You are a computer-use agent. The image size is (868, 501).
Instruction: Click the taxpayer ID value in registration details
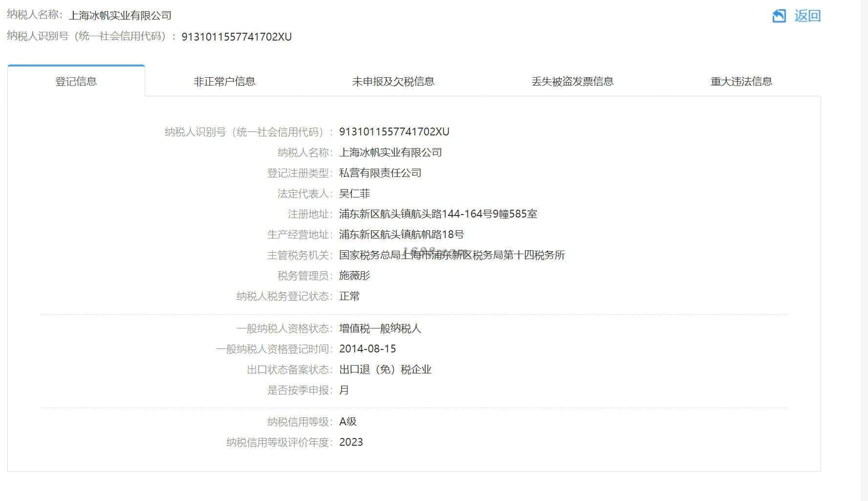pyautogui.click(x=394, y=132)
